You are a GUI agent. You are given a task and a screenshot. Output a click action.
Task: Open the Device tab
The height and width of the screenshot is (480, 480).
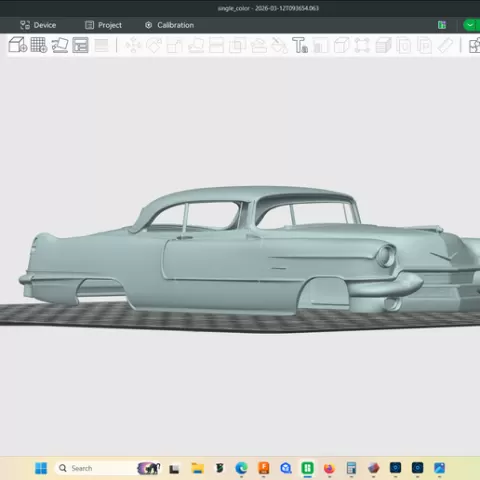point(38,25)
